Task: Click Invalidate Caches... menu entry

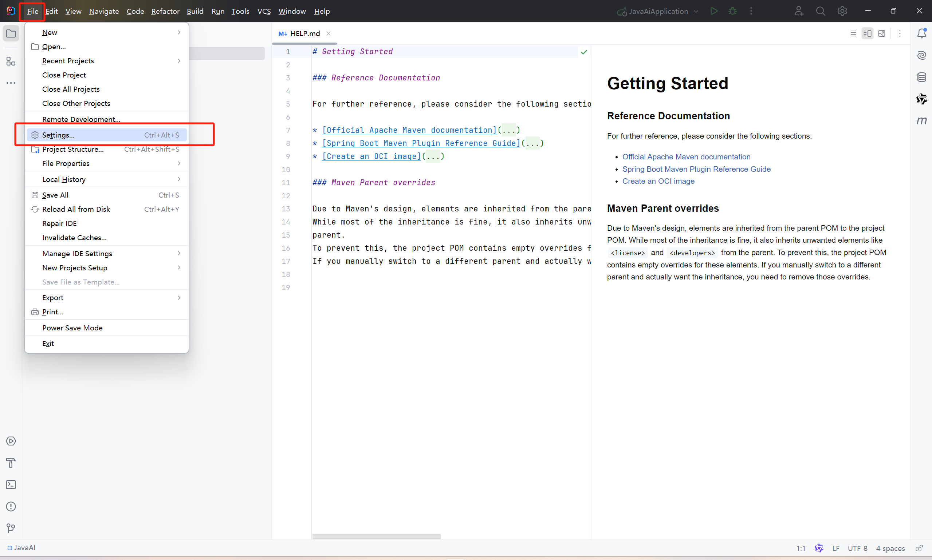Action: pyautogui.click(x=74, y=238)
